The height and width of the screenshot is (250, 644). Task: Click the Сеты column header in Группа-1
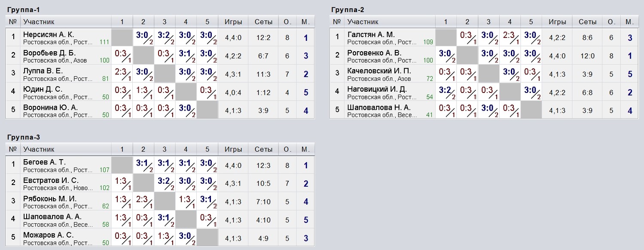click(263, 22)
